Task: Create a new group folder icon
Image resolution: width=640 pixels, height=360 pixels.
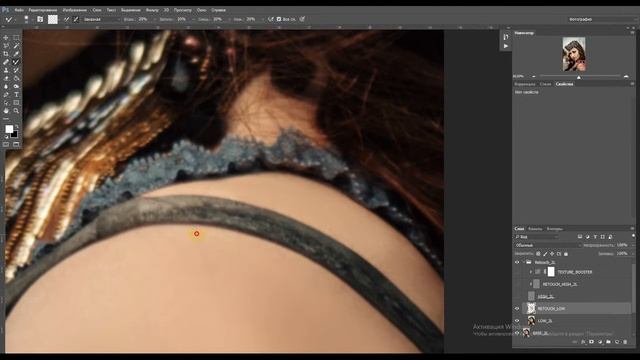Action: (x=608, y=342)
